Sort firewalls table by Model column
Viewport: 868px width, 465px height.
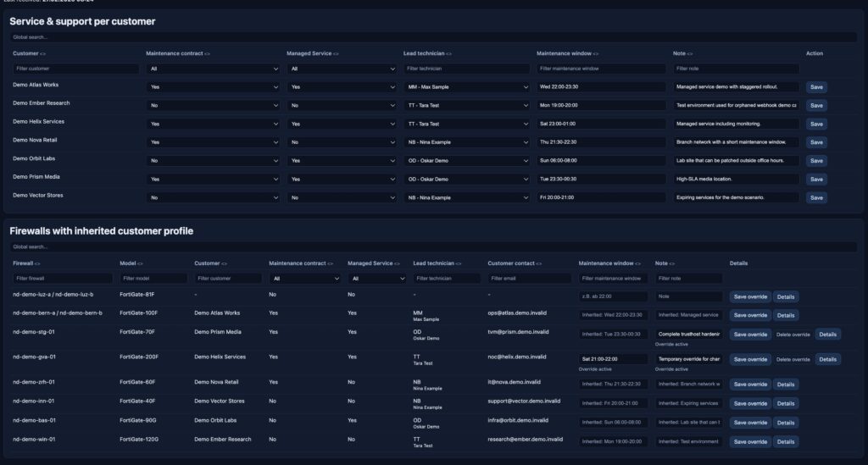pos(133,263)
